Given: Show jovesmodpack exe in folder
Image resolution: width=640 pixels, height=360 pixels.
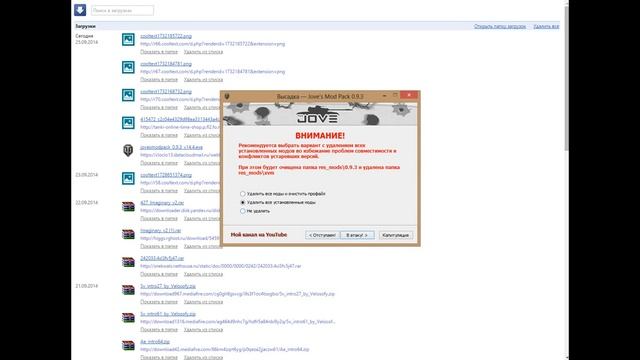Looking at the screenshot, I should coord(159,163).
